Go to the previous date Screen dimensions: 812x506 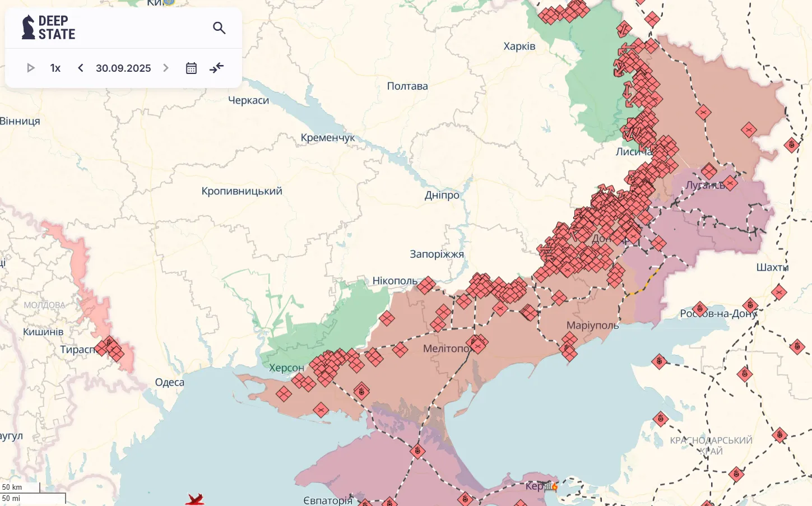pyautogui.click(x=81, y=68)
